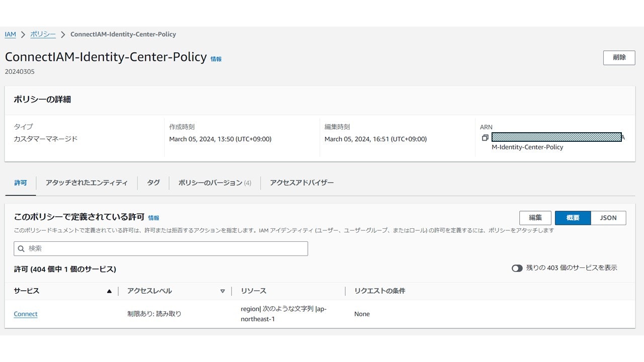Copy the policy ARN with copy icon

coord(485,138)
